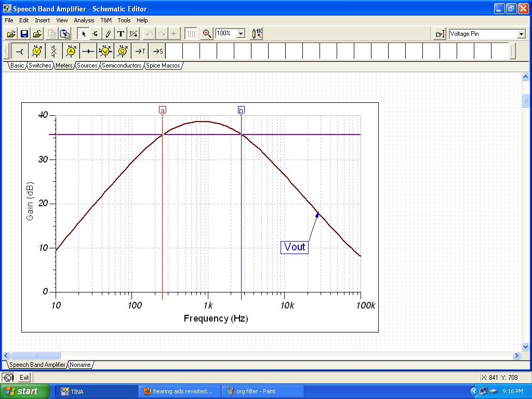Place a voltage pin component

click(20, 51)
